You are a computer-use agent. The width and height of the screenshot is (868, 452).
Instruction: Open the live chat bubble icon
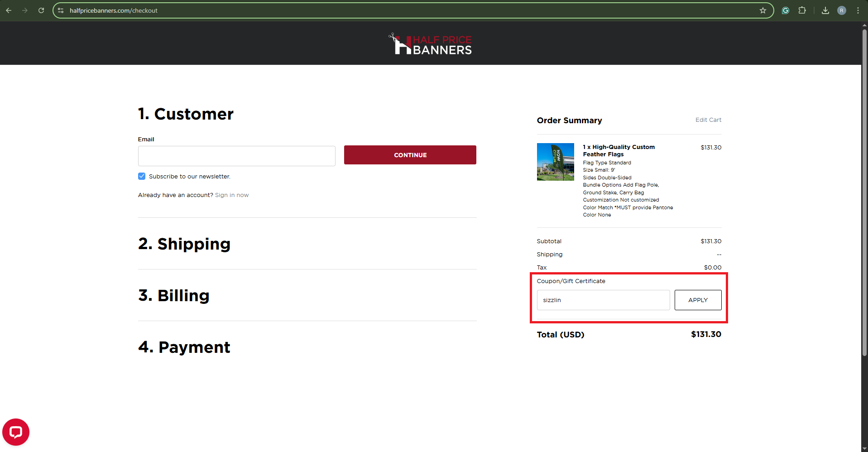16,432
